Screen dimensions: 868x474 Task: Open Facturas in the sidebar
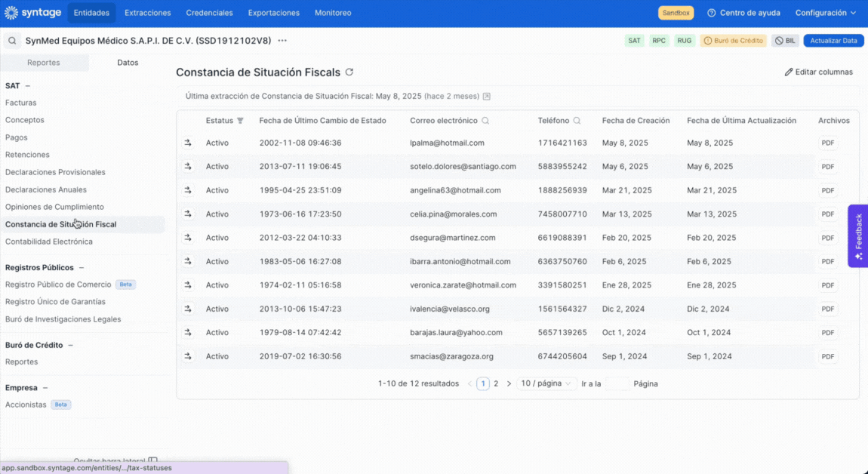point(21,103)
